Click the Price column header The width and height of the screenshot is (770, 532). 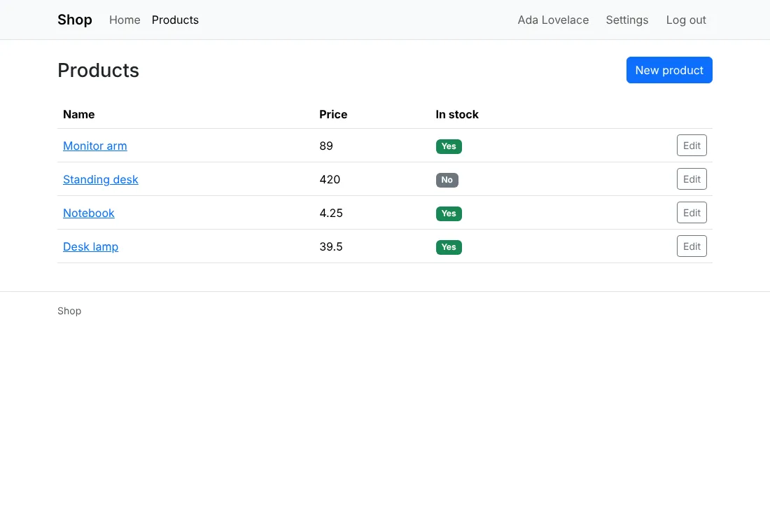click(x=333, y=115)
